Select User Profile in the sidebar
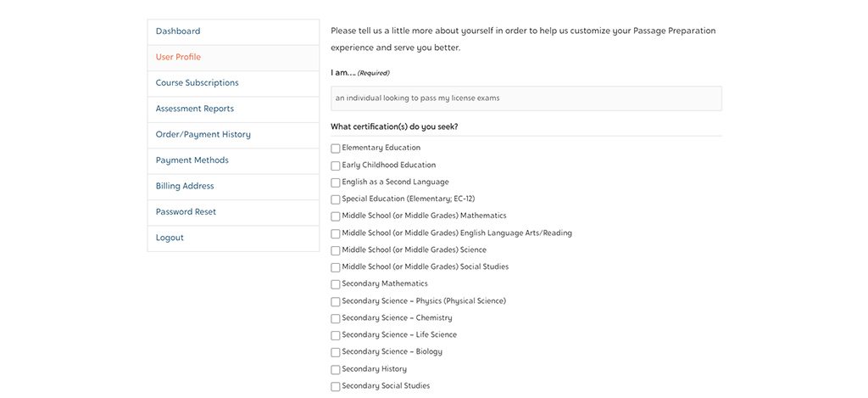 coord(233,58)
